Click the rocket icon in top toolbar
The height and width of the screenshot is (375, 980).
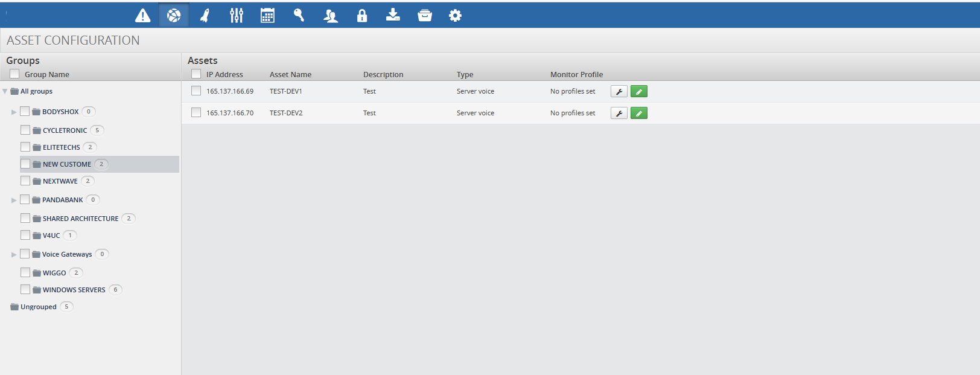205,16
